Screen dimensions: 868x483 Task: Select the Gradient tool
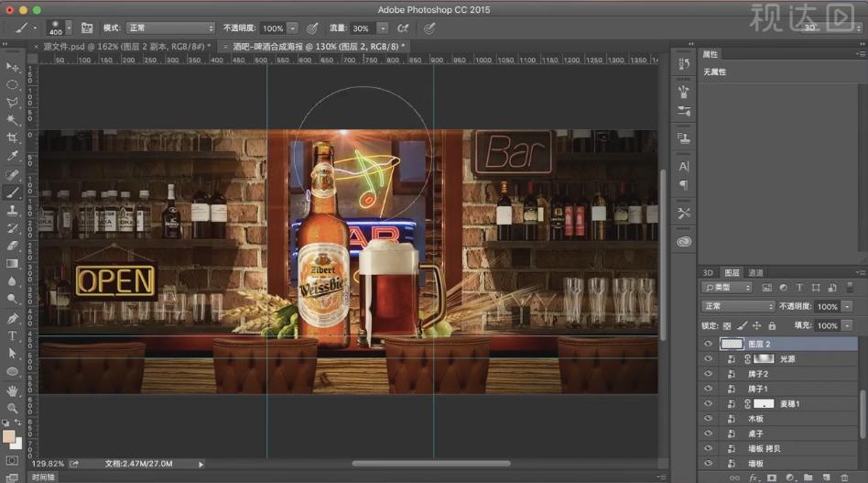click(x=12, y=264)
